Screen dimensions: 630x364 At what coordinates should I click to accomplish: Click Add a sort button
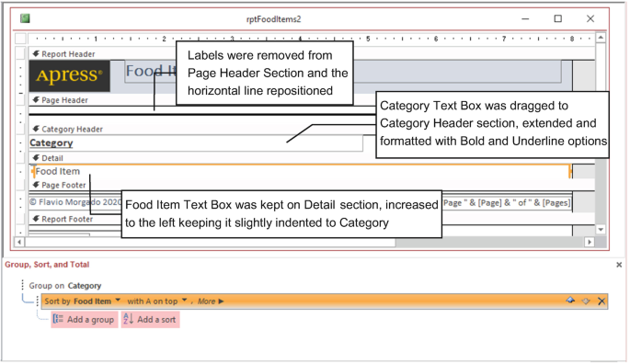point(150,319)
